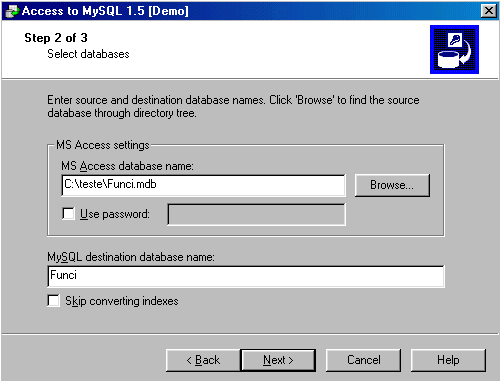501x381 pixels.
Task: Click the 'Access to MySQL 1.5 [Demo]' title text
Action: pos(105,11)
